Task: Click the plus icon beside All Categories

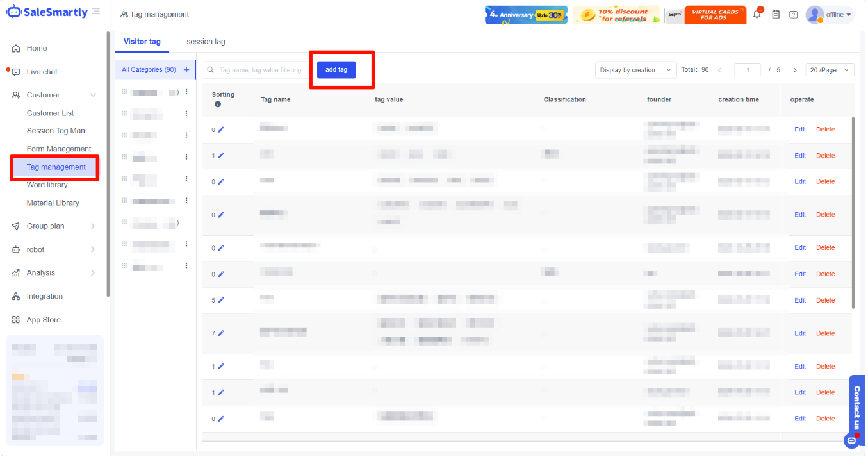Action: 186,70
